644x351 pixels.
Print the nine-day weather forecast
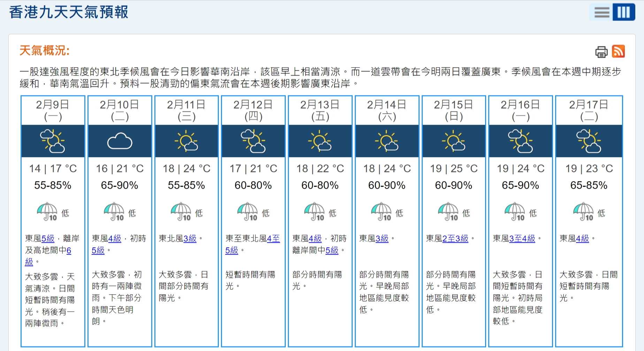601,52
